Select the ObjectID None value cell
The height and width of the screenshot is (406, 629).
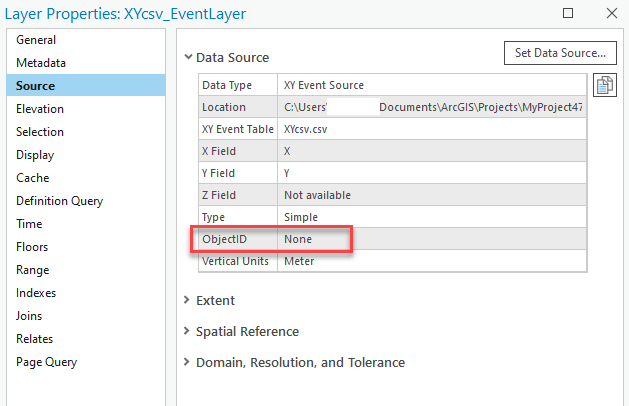click(x=298, y=239)
